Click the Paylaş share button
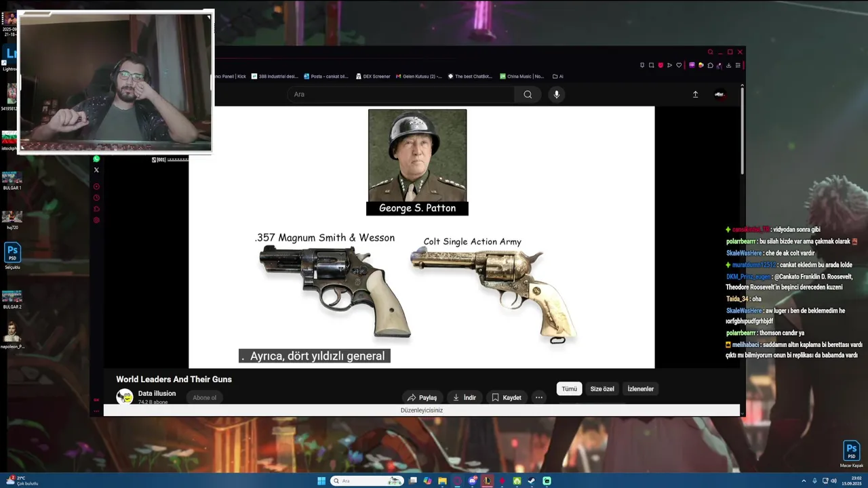This screenshot has width=868, height=488. [422, 397]
